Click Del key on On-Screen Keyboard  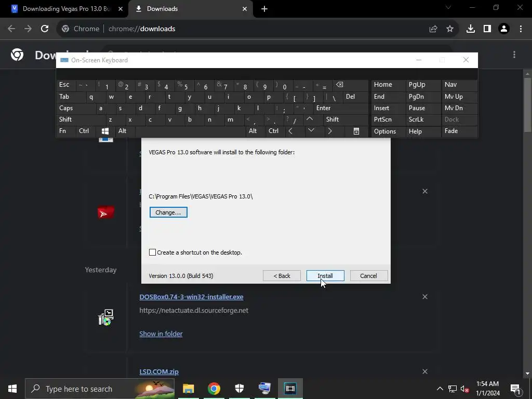(355, 97)
